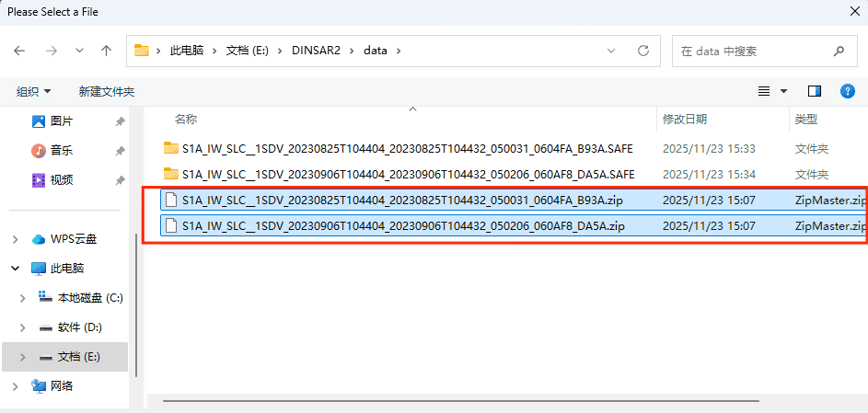868x413 pixels.
Task: Select 网络 in navigation pane
Action: pyautogui.click(x=62, y=386)
